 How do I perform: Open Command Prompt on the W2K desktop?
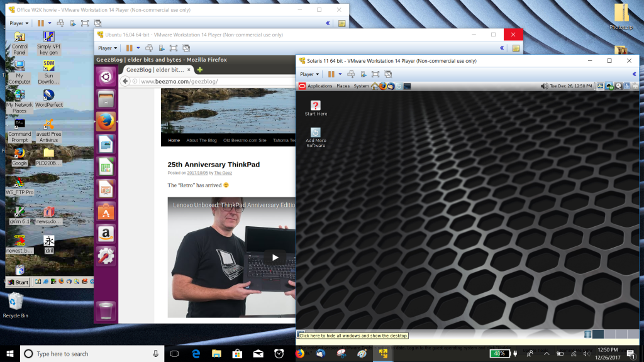pos(19,131)
